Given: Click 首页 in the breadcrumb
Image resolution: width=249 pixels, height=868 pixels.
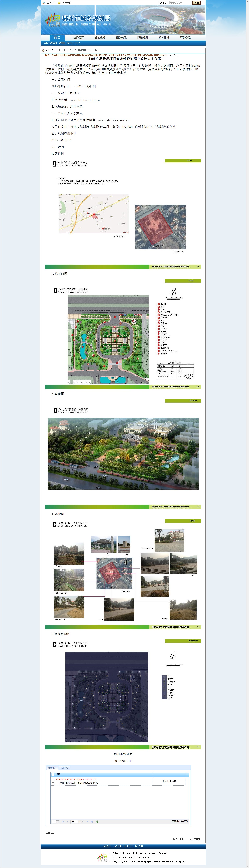Looking at the screenshot, I should click(x=59, y=50).
